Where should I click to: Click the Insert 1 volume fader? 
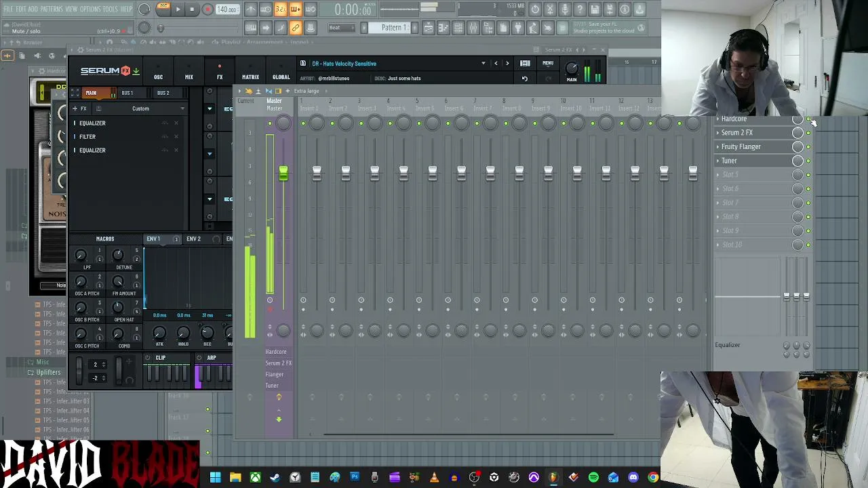(x=317, y=174)
